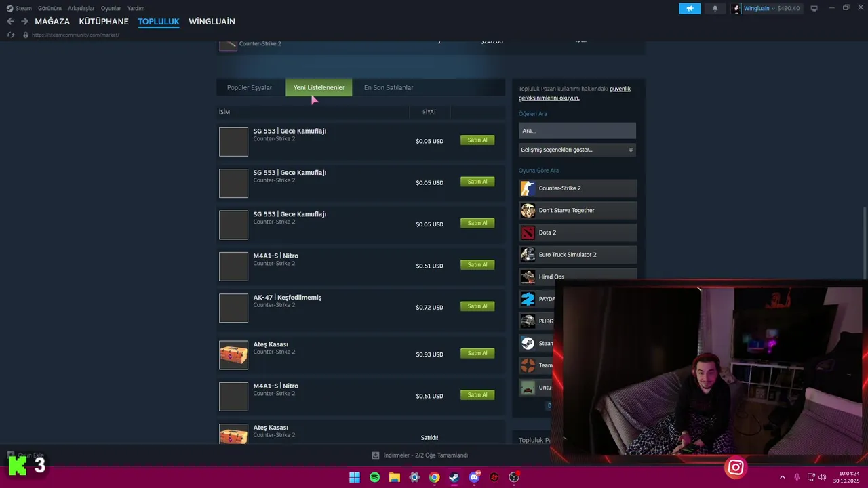The width and height of the screenshot is (868, 488).
Task: Open the güvenlik gereksinimlerini okuyun link
Action: (x=575, y=94)
